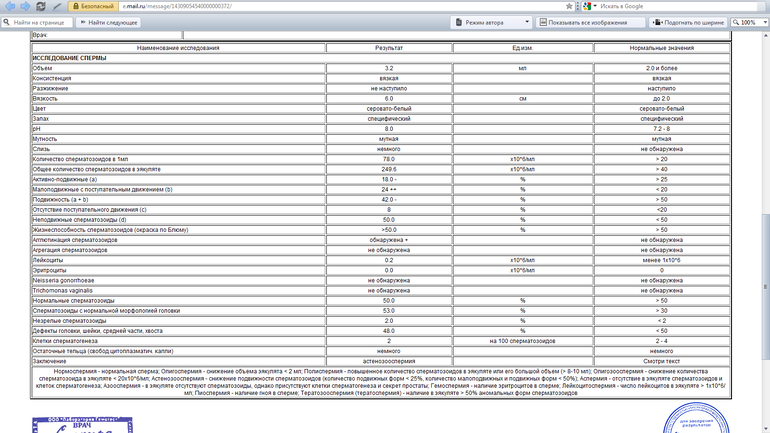Image resolution: width=770 pixels, height=433 pixels.
Task: Click the scroll-up arrow of the page scrollbar
Action: point(765,34)
